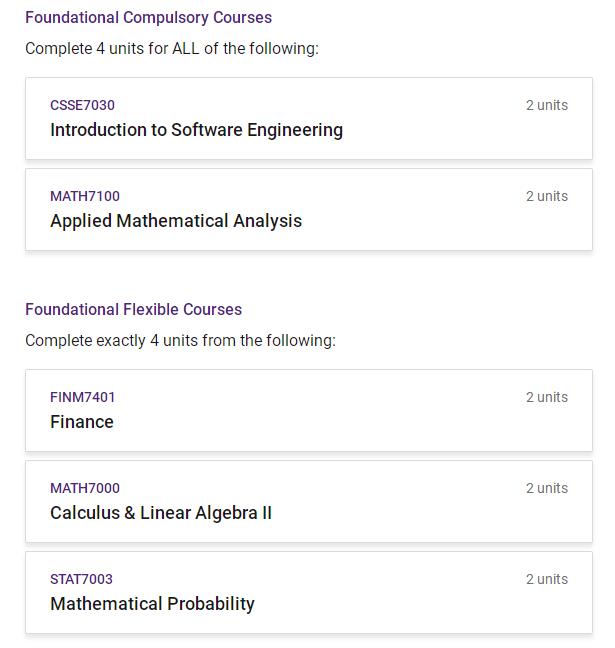This screenshot has width=615, height=648.
Task: Click the Foundational Compulsory Courses heading
Action: pos(148,18)
